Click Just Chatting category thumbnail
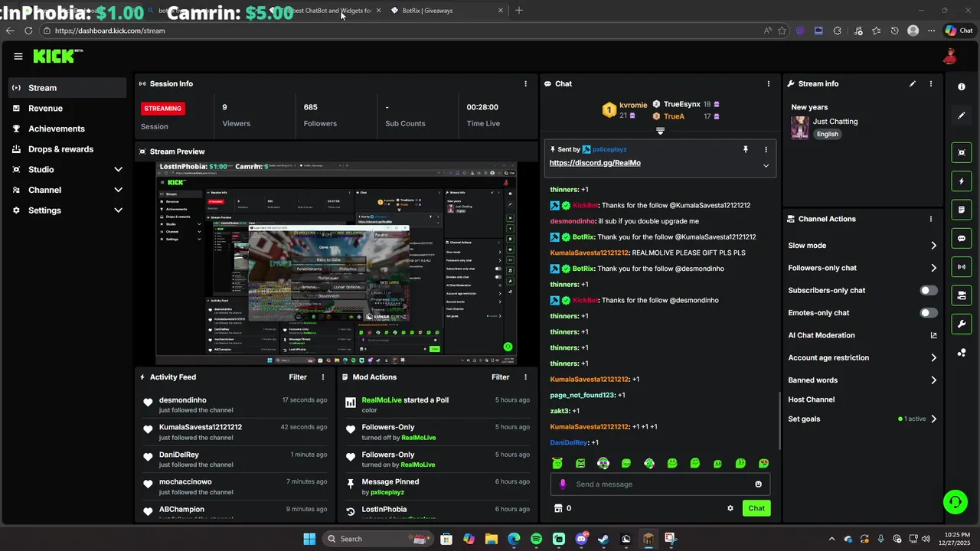The image size is (980, 551). click(x=800, y=127)
